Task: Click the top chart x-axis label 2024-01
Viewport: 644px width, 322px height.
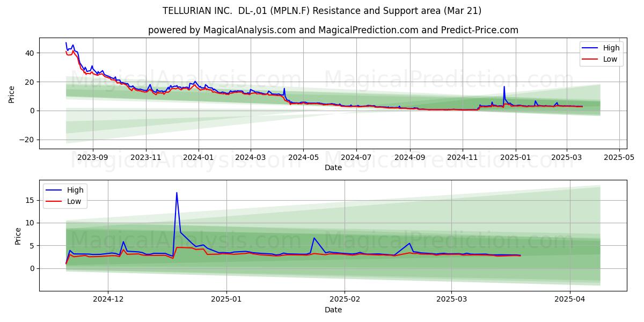Action: [199, 157]
